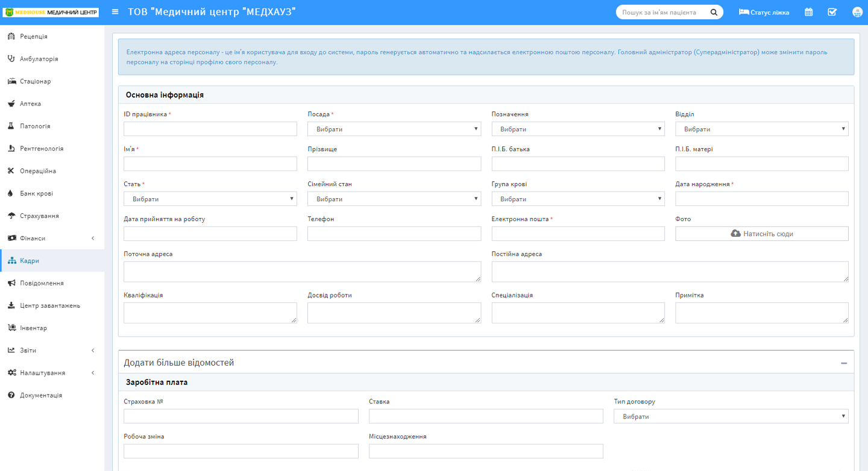Viewport: 868px width, 471px height.
Task: Open the Сімейний стан dropdown
Action: [x=394, y=199]
